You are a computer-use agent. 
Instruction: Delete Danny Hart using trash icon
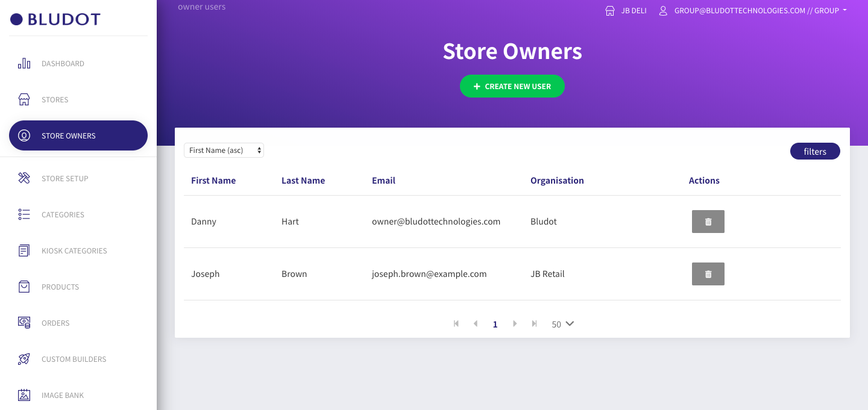pos(708,222)
